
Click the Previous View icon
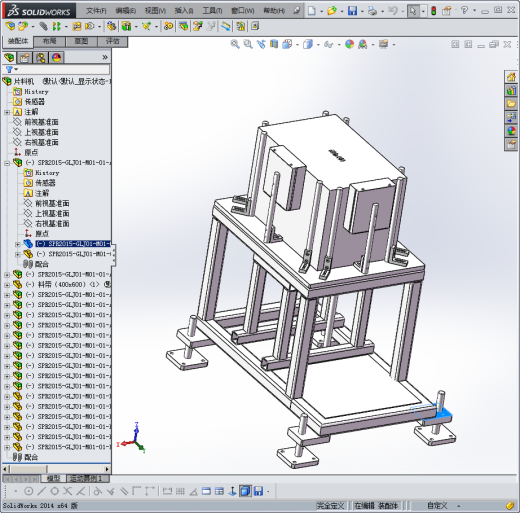tap(261, 44)
